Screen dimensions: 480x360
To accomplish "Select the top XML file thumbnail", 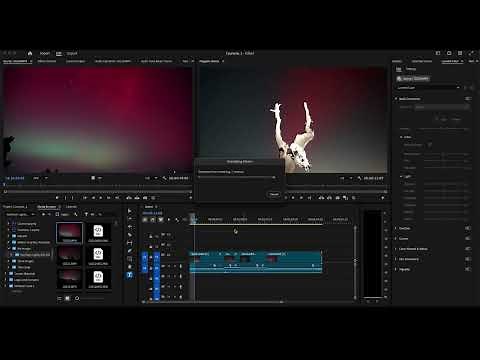I will 98,232.
